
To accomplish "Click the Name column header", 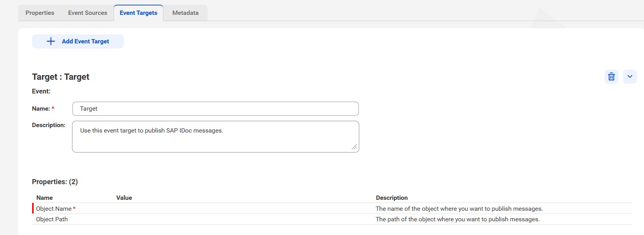I will point(45,198).
